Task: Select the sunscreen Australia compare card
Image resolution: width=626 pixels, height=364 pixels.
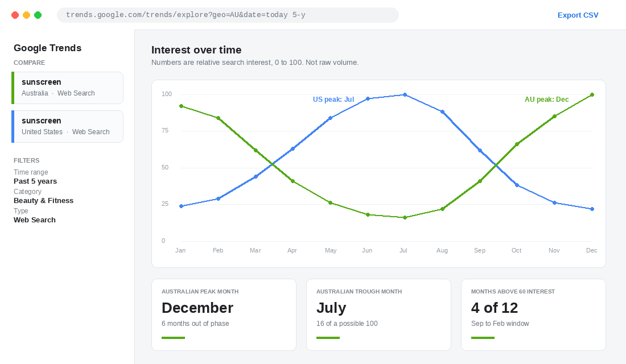Action: click(x=68, y=88)
